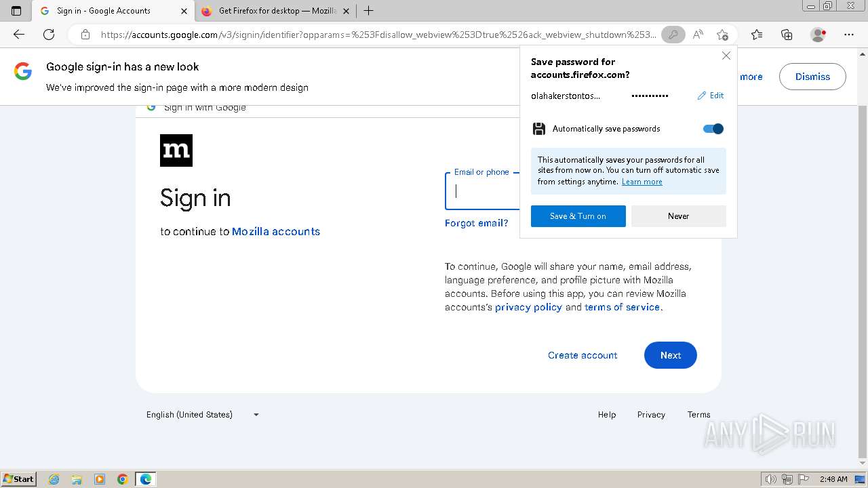Click the 2:48 AM system clock
868x488 pixels.
coord(833,479)
